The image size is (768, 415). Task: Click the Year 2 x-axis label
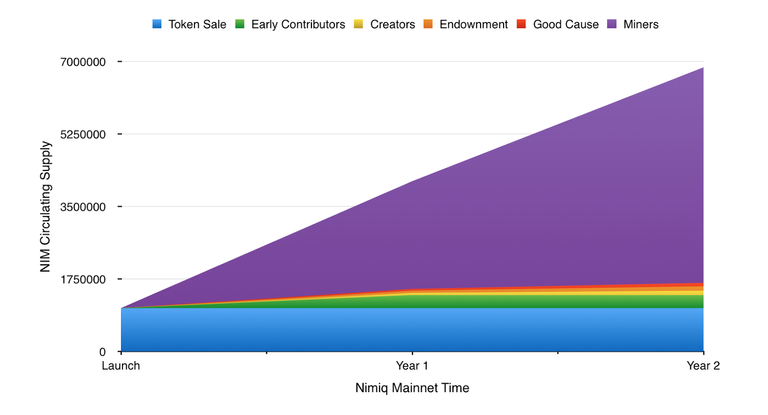pyautogui.click(x=703, y=366)
